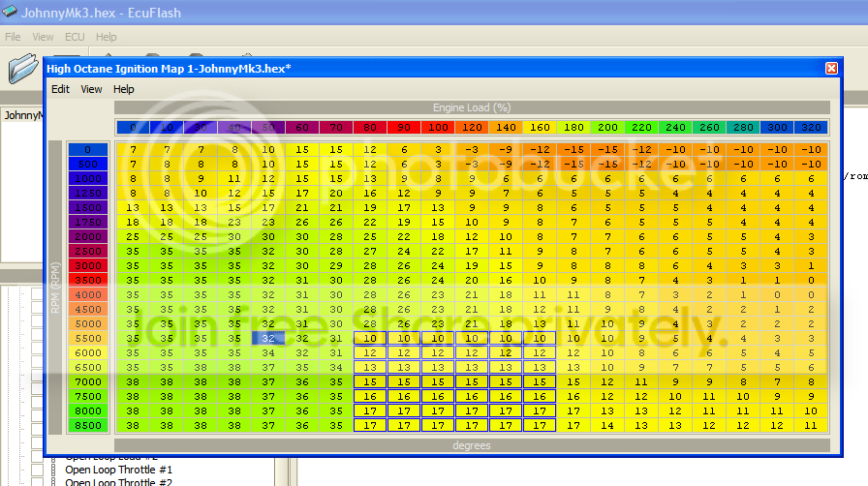This screenshot has height=486, width=868.
Task: Click the 1250 RPM row header
Action: tap(88, 194)
